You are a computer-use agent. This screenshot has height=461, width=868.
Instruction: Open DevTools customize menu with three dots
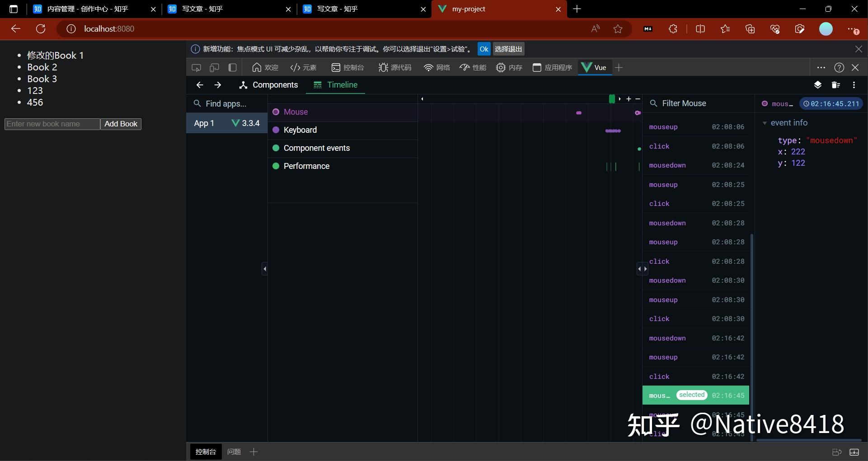coord(821,67)
